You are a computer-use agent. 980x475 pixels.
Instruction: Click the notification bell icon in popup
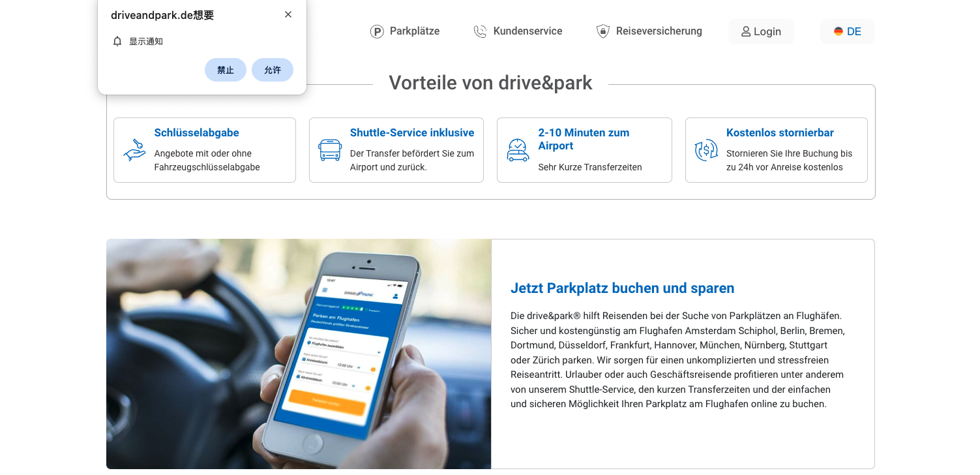(x=117, y=41)
